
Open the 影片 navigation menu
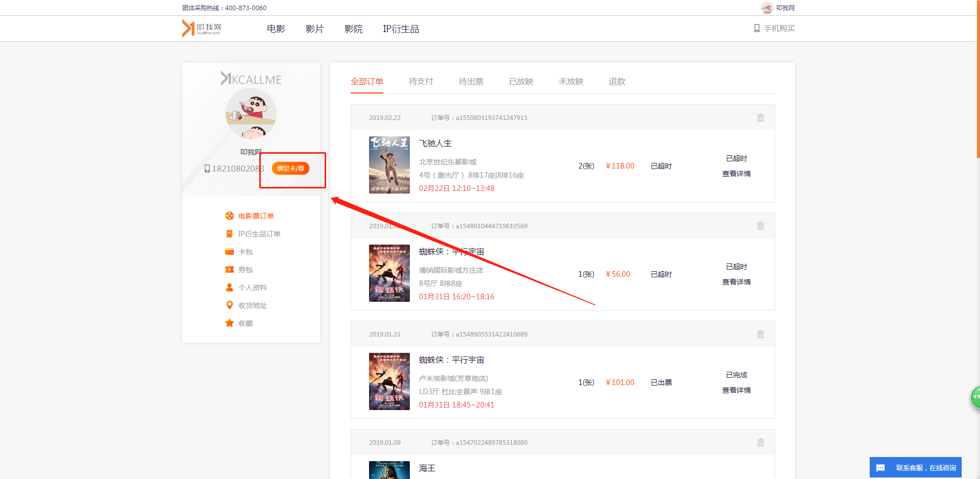click(x=315, y=29)
